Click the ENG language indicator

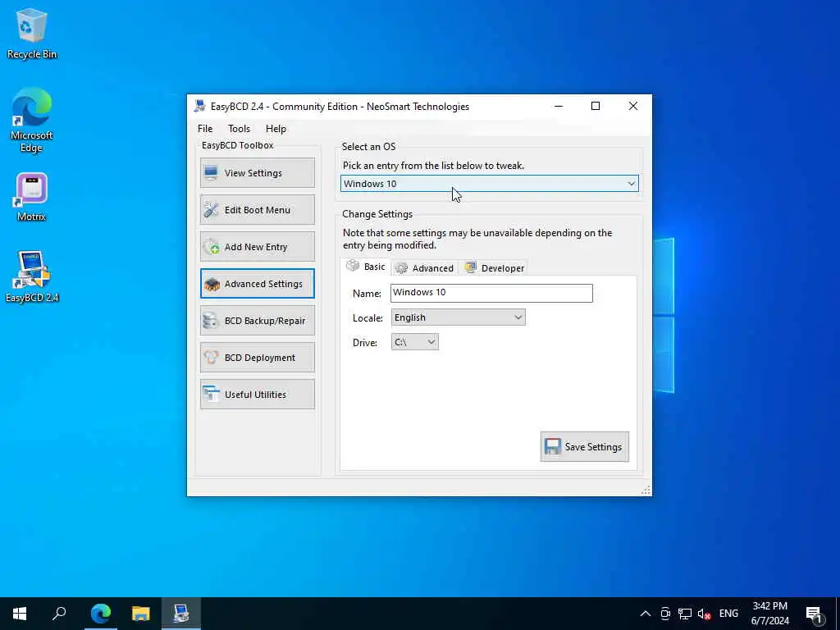click(728, 614)
